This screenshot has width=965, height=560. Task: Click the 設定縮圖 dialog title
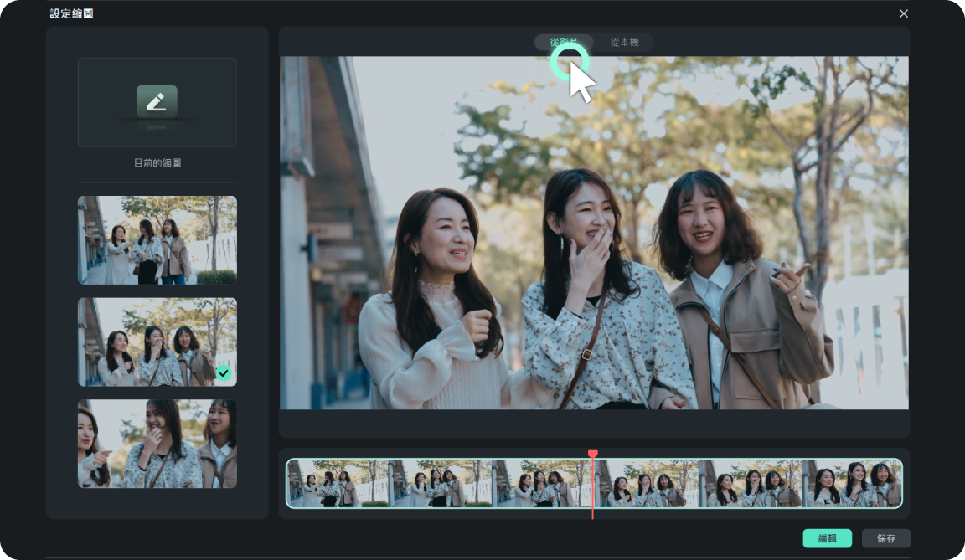click(71, 13)
